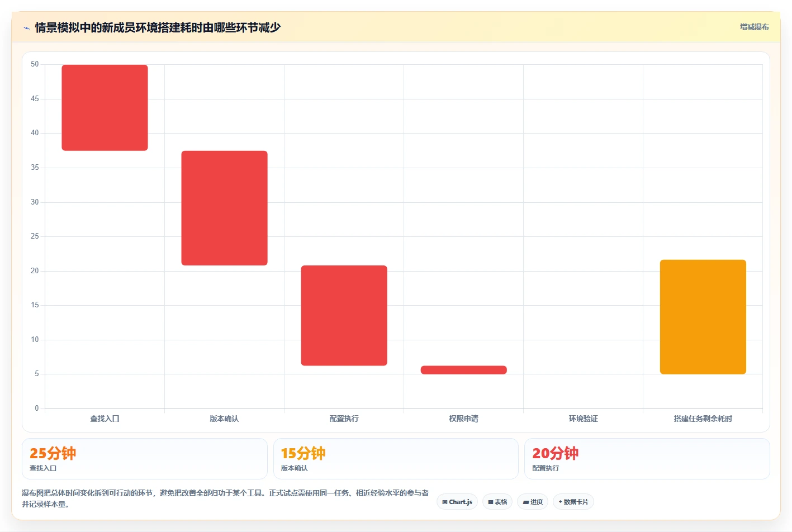
Task: Click the 增减瀑布 badge in the header
Action: coord(755,27)
